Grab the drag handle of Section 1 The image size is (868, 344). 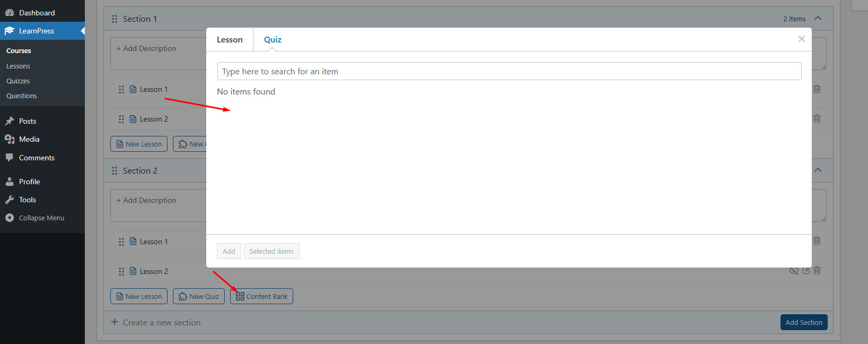(115, 19)
